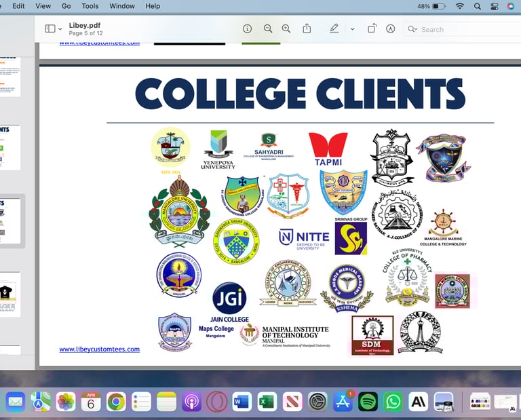Open the Tools menu
Viewport: 521px width, 420px height.
pyautogui.click(x=90, y=6)
